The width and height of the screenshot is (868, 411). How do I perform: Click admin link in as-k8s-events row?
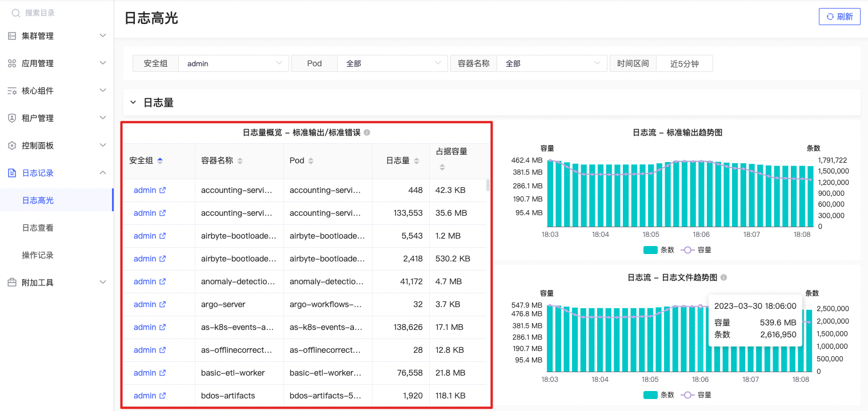[x=145, y=327]
